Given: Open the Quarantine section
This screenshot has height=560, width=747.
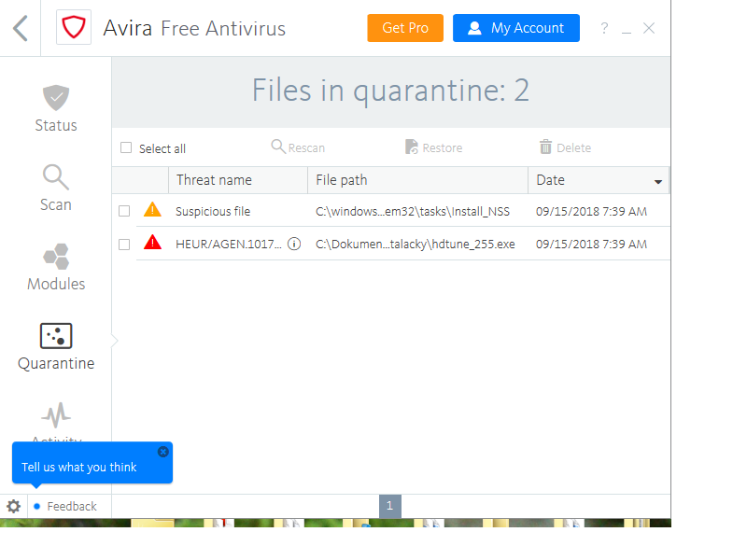Looking at the screenshot, I should (56, 346).
